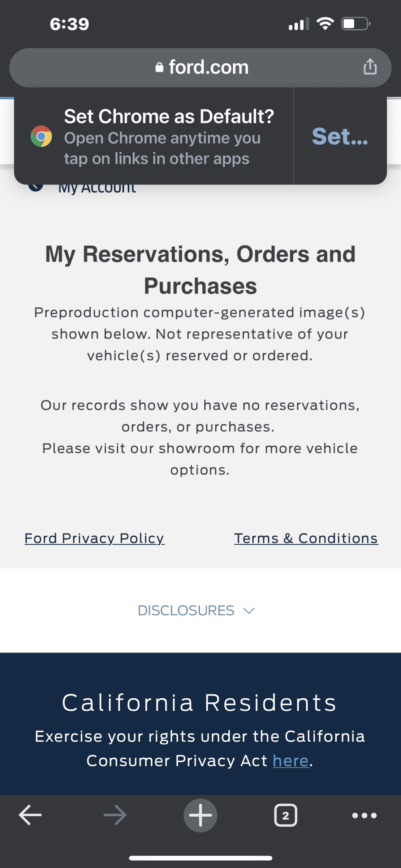Open the Ford Privacy Policy link
This screenshot has height=868, width=401.
click(x=94, y=538)
